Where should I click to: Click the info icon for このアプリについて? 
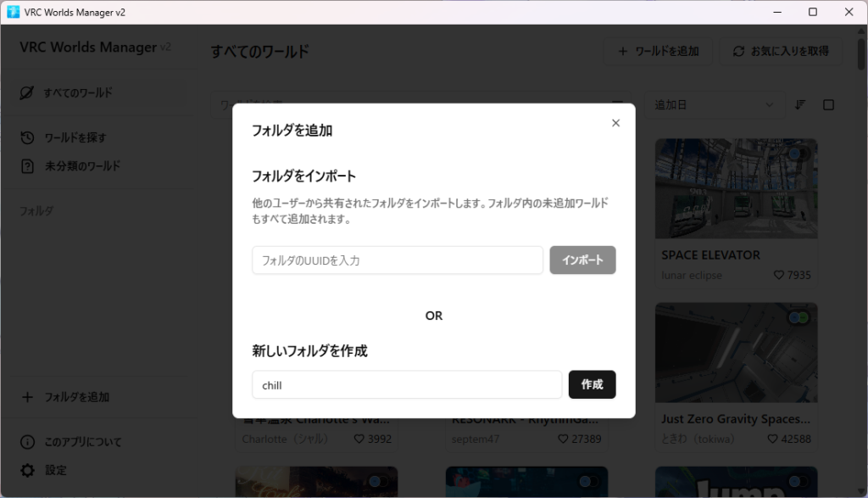point(27,442)
